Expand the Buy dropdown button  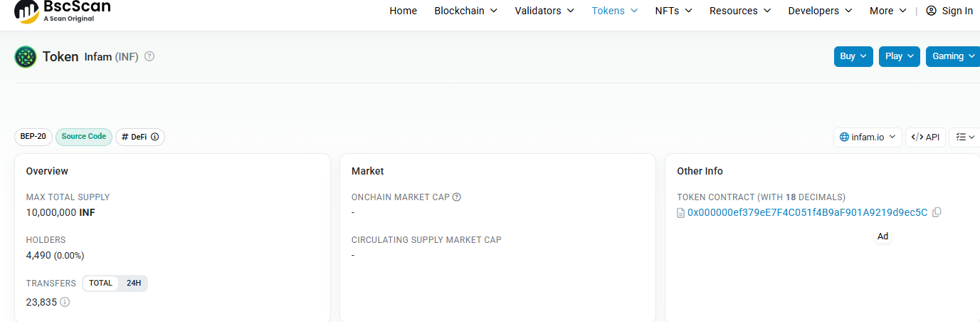tap(853, 56)
